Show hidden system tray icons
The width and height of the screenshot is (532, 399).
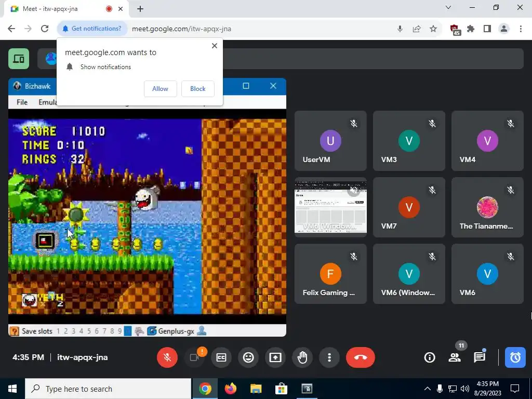[x=428, y=389]
